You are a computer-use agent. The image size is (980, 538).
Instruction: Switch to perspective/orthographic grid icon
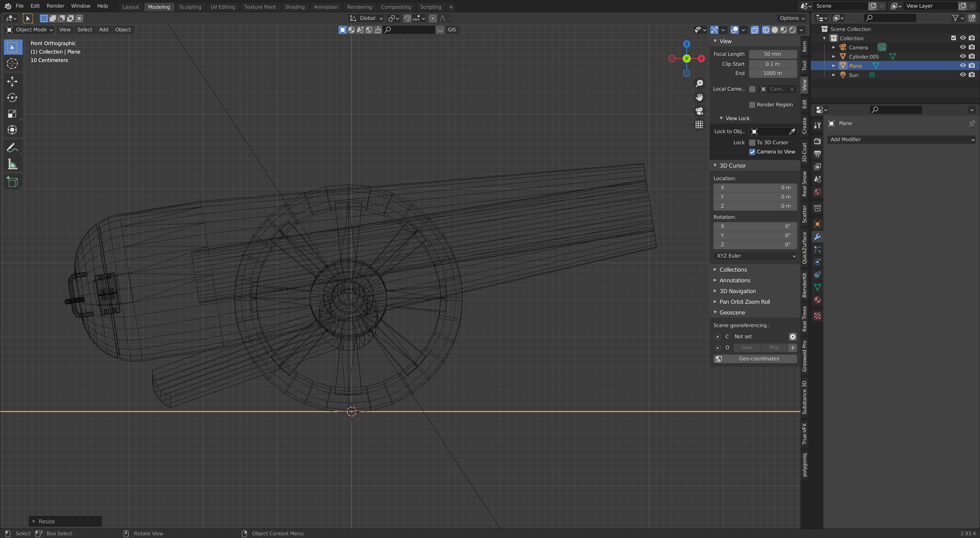(x=699, y=125)
